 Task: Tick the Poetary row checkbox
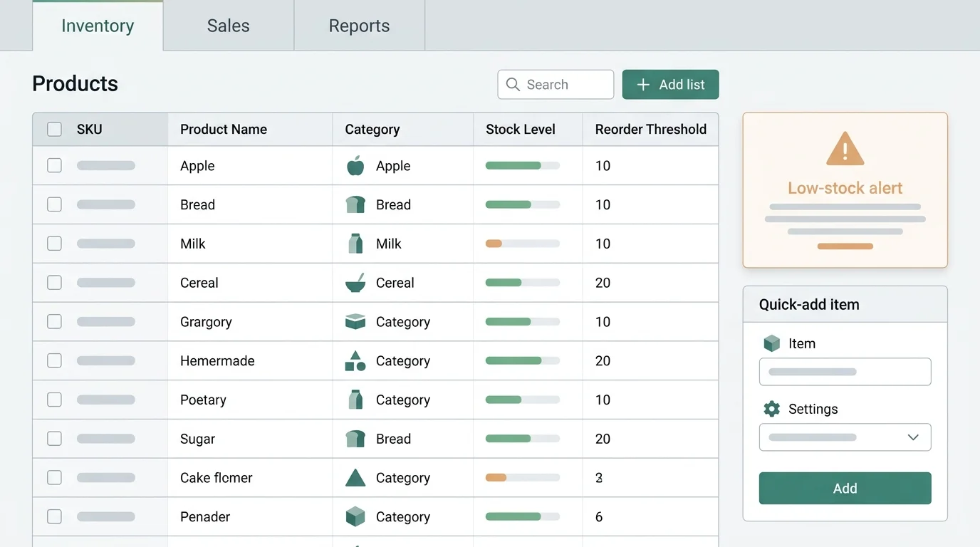coord(54,400)
